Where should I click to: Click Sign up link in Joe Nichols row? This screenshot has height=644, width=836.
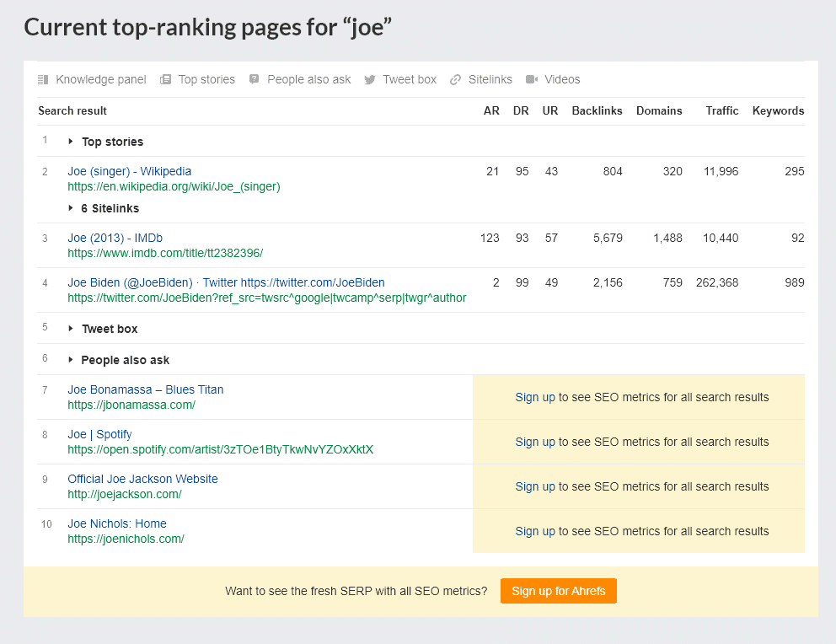(535, 532)
